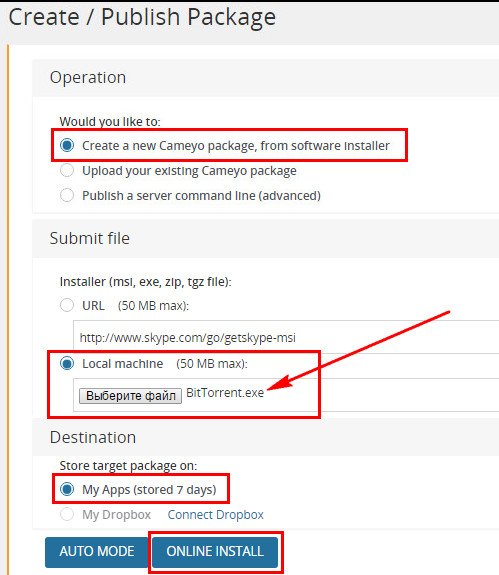Select Local machine installer radio button
The height and width of the screenshot is (575, 499).
click(x=67, y=363)
